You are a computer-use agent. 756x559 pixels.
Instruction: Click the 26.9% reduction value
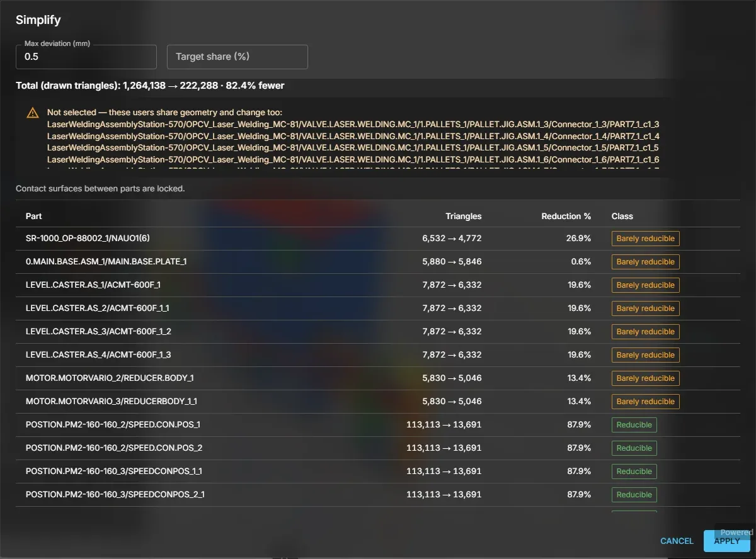(579, 239)
